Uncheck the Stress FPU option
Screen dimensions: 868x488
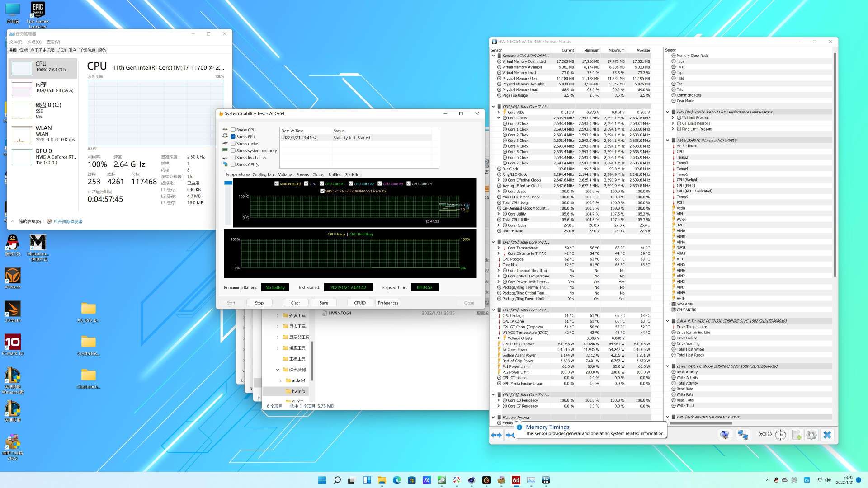coord(233,136)
